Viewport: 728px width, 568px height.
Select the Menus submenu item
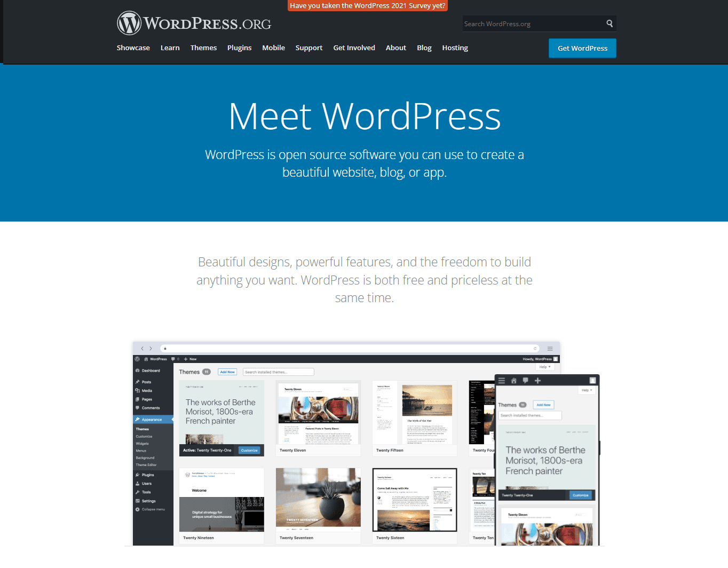pyautogui.click(x=141, y=451)
